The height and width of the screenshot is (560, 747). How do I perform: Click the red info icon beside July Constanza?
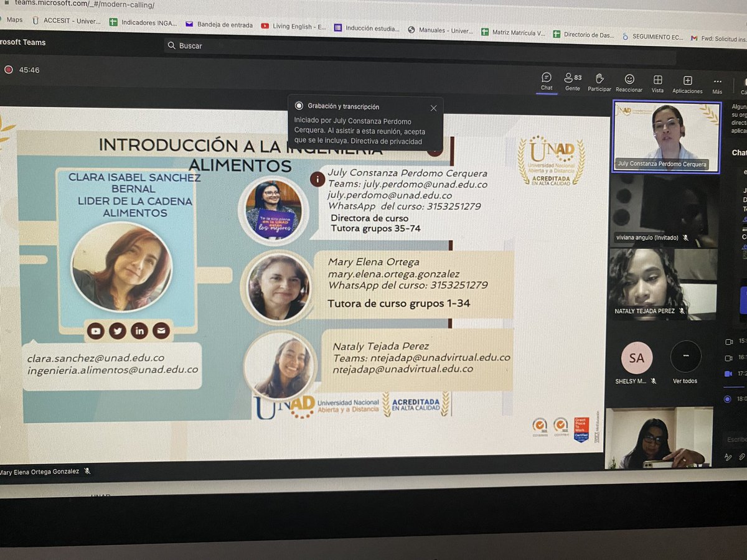coord(317,179)
